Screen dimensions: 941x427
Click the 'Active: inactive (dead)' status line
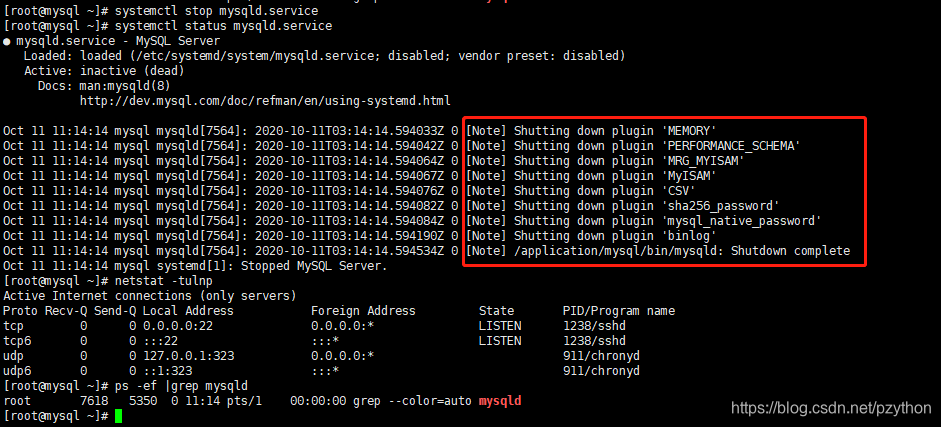pos(104,71)
